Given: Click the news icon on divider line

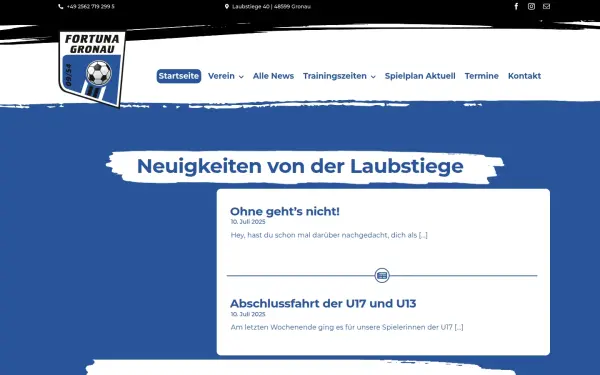Looking at the screenshot, I should 382,275.
